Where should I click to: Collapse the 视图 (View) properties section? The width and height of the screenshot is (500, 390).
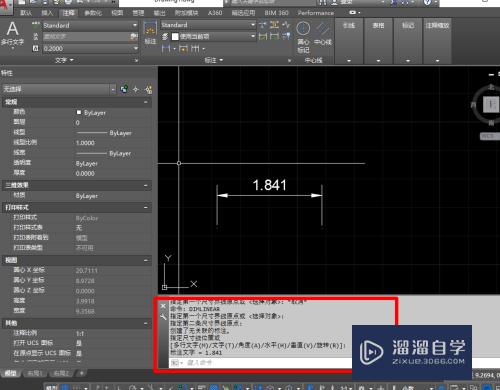[x=146, y=260]
